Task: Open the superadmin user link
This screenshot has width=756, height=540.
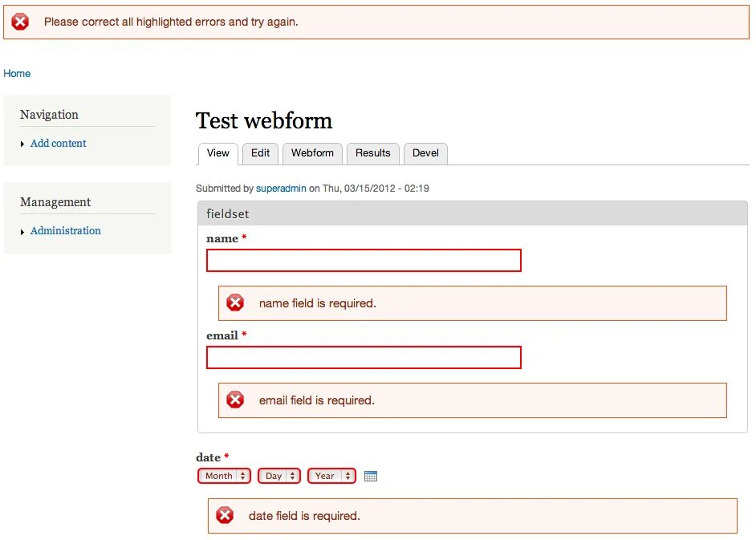Action: click(x=281, y=189)
